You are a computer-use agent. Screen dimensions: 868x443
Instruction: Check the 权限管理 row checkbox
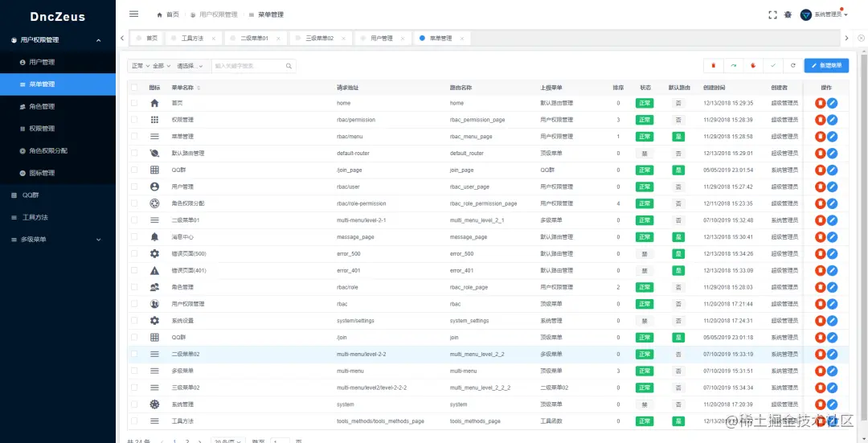click(134, 120)
